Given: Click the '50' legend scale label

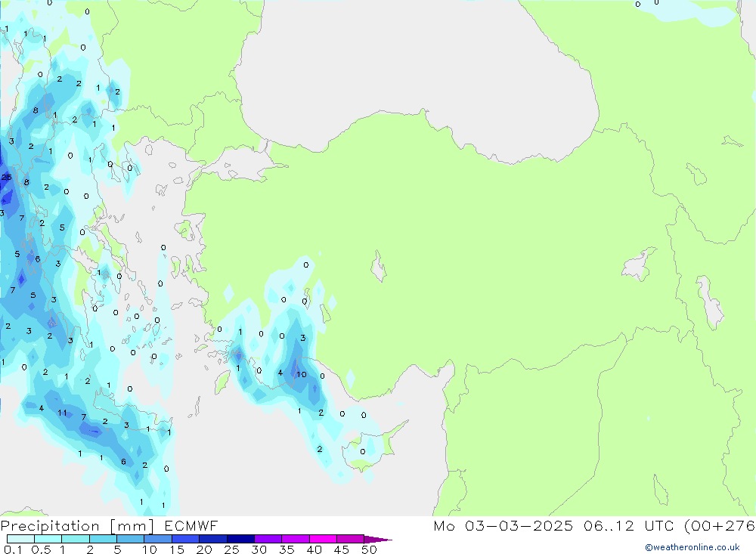Looking at the screenshot, I should click(369, 549).
